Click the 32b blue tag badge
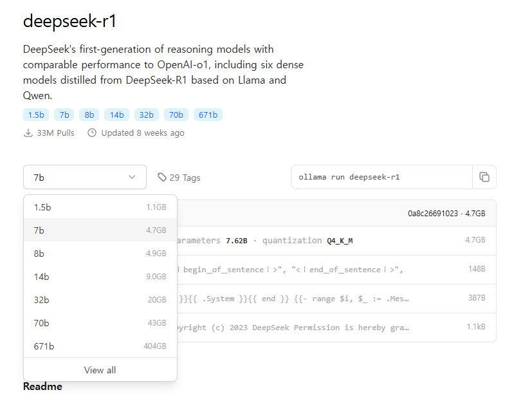This screenshot has width=532, height=399. point(147,115)
